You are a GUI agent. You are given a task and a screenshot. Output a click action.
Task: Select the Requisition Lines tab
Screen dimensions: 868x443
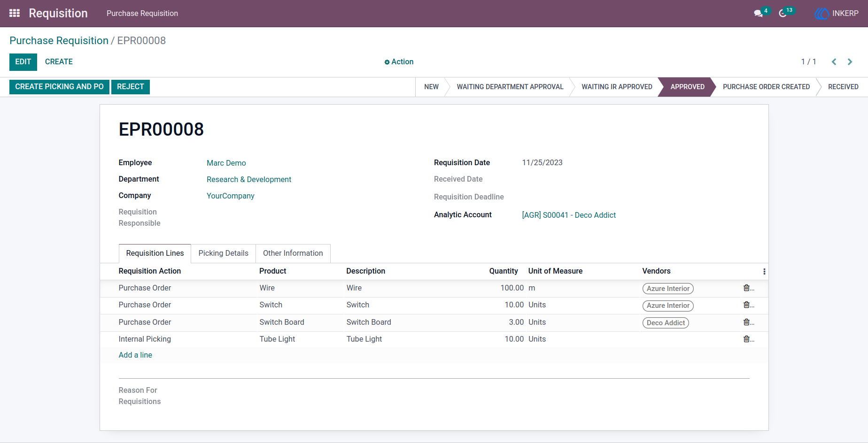coord(155,253)
